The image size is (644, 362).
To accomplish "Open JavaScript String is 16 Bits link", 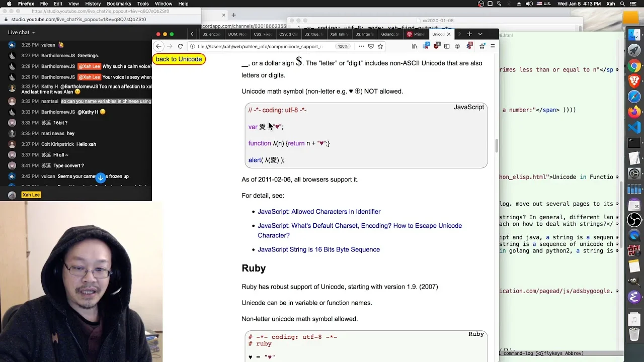I will coord(318,249).
